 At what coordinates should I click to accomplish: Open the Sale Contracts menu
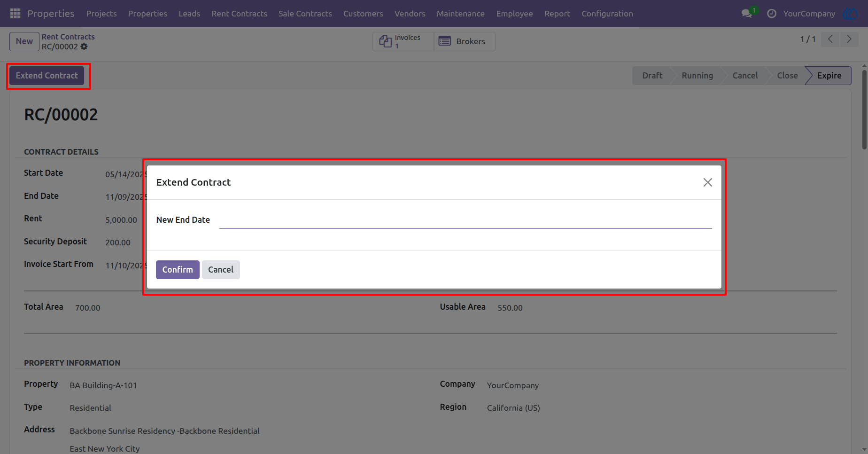305,14
